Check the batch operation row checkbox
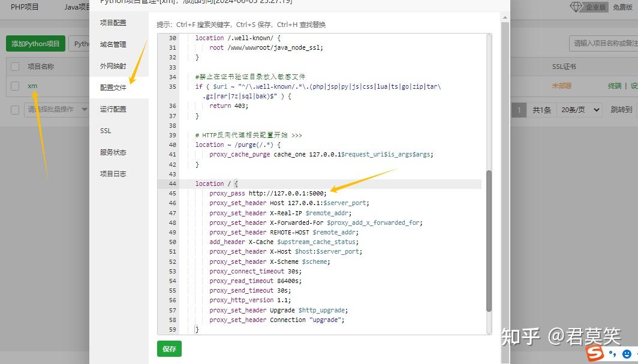This screenshot has height=364, width=638. (15, 109)
